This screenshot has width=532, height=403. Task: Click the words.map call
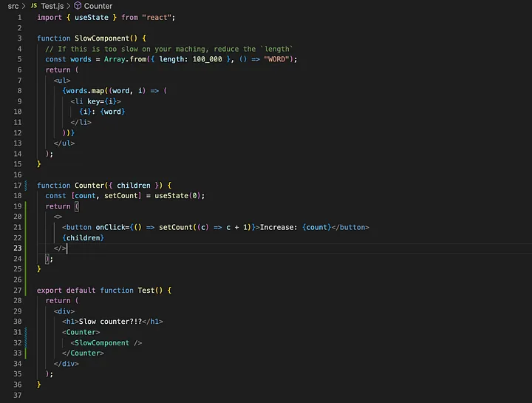coord(85,91)
